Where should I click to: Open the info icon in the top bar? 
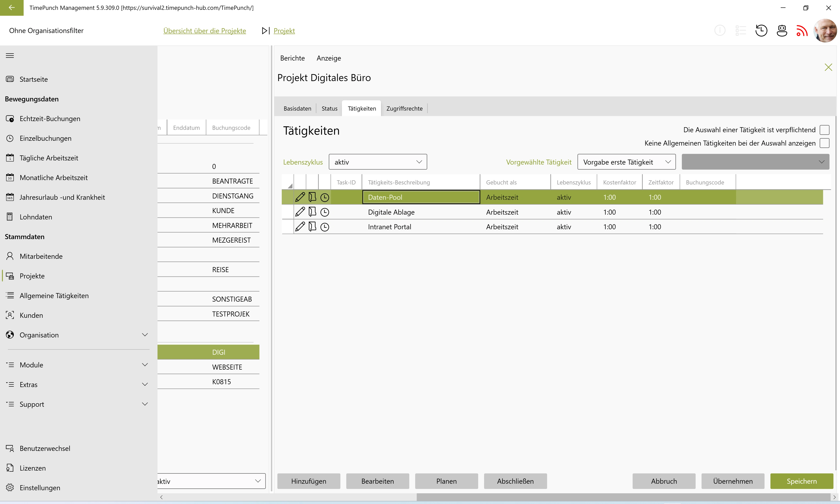coord(720,31)
